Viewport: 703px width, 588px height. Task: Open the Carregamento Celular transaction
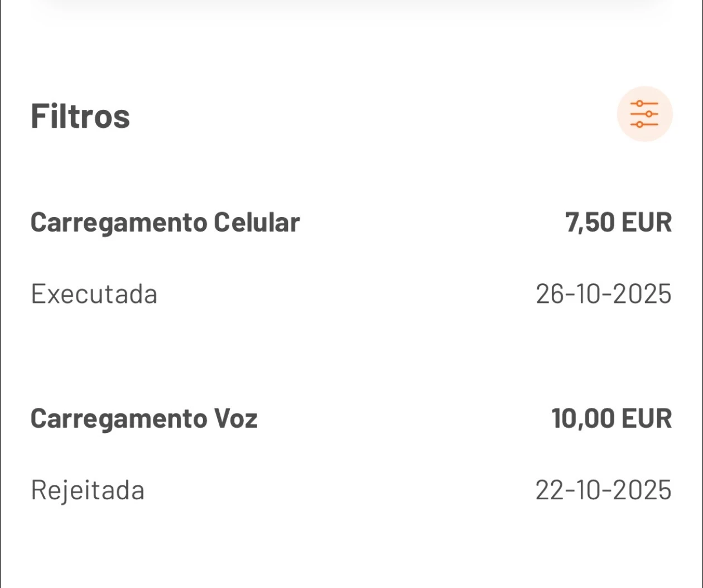(x=165, y=222)
